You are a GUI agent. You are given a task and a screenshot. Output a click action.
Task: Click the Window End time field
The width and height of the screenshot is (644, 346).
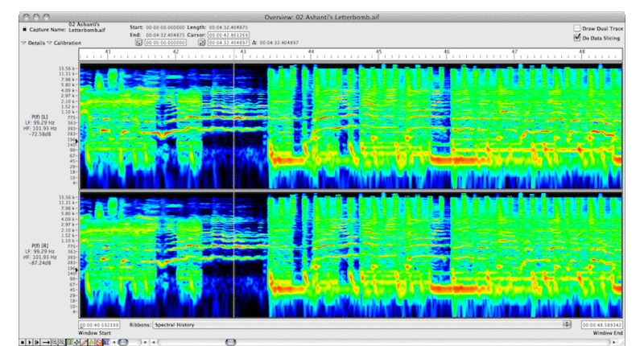(x=602, y=324)
